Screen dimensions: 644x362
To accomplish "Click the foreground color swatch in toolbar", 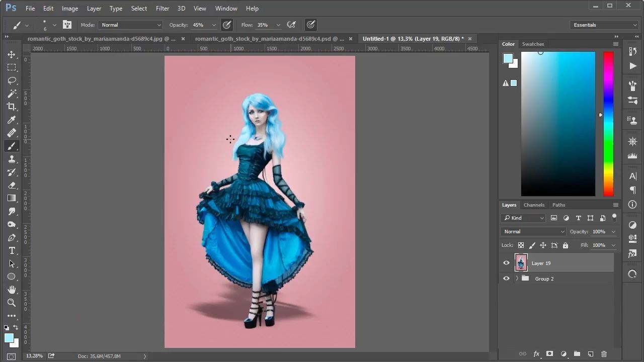I will [x=9, y=338].
